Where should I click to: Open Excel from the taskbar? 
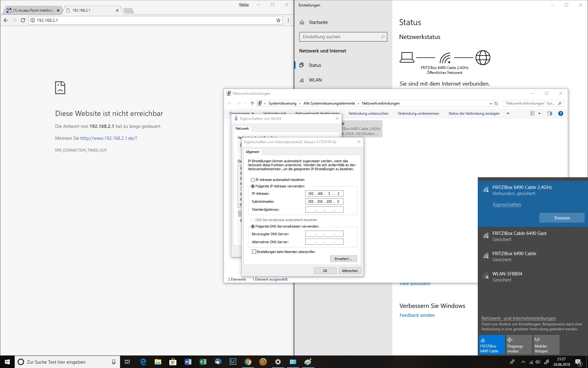pyautogui.click(x=203, y=362)
